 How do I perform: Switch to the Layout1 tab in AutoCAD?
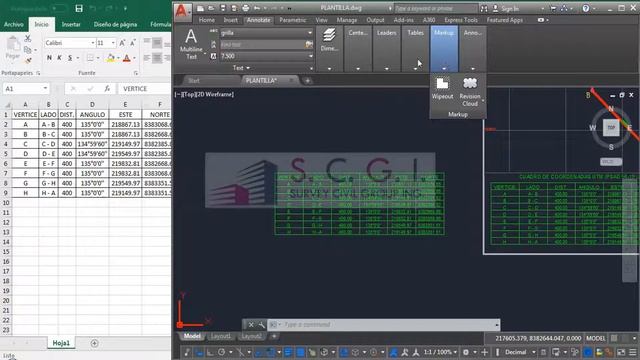(220, 336)
